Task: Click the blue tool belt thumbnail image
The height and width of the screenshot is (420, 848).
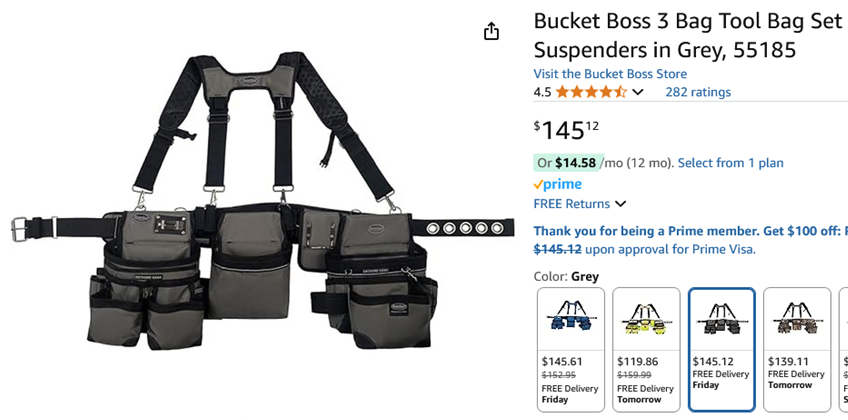Action: [x=571, y=318]
